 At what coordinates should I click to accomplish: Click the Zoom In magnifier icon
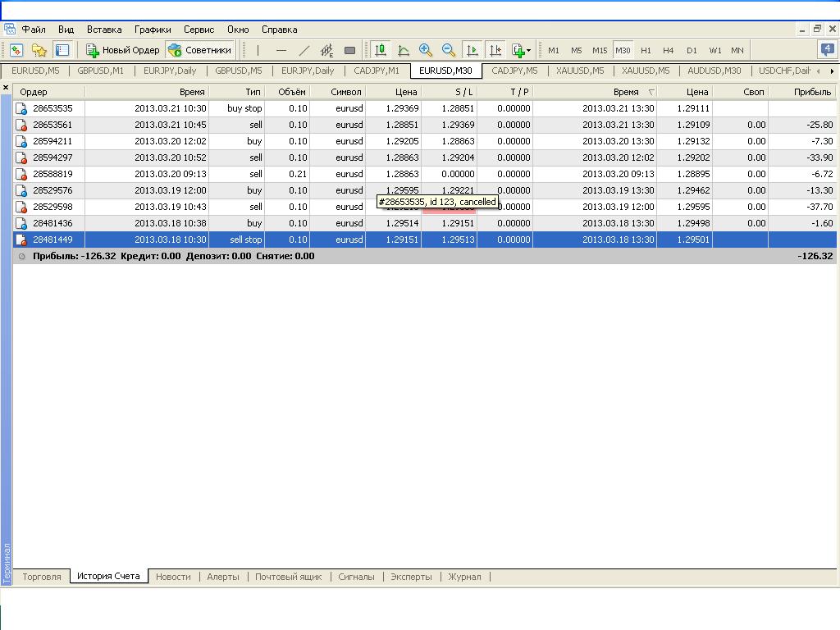(x=426, y=50)
